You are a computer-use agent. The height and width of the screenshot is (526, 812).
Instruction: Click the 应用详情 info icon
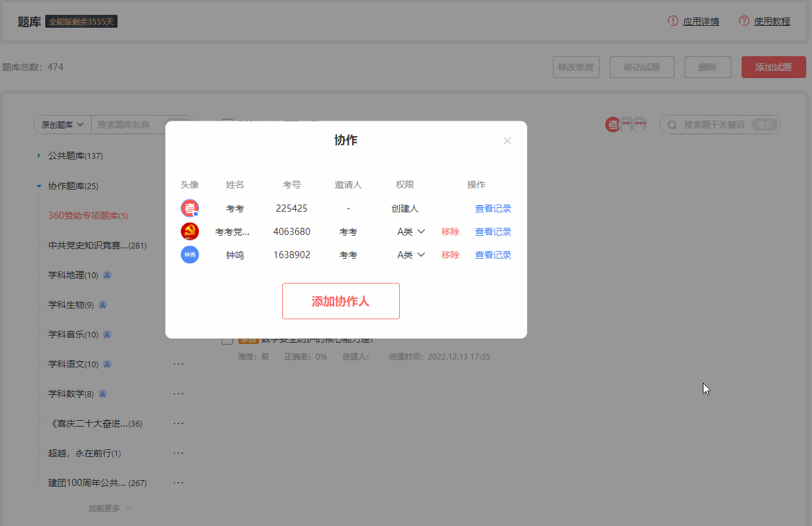click(x=672, y=21)
